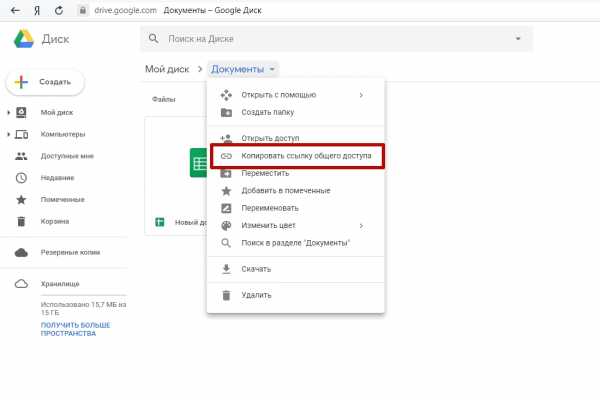
Task: Expand Мой диск tree arrow
Action: tap(8, 113)
